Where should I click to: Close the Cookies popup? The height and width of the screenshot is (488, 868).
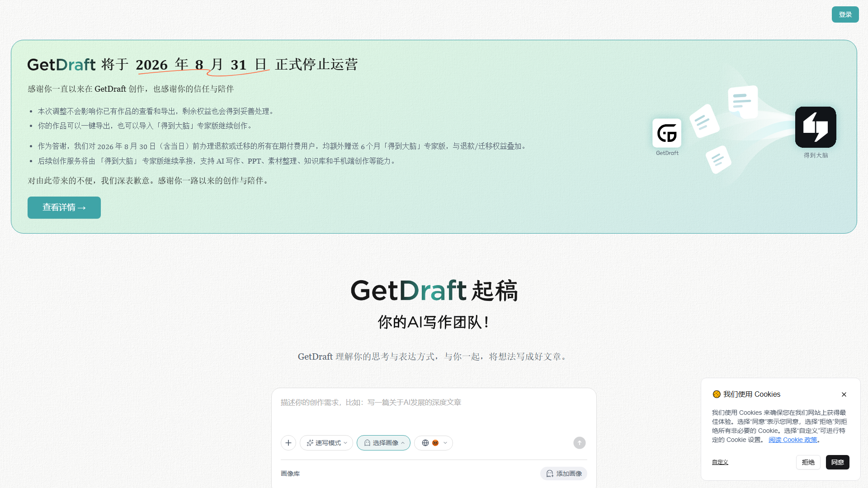click(x=844, y=394)
